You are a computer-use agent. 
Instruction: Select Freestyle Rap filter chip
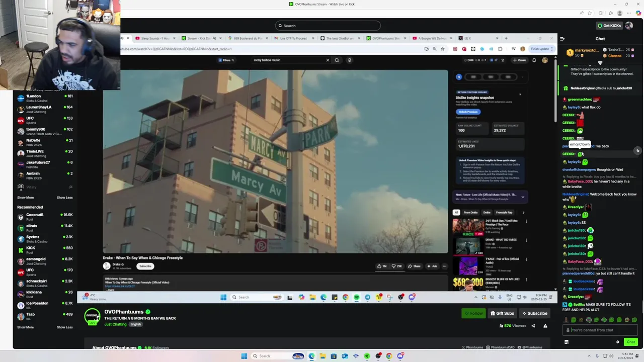(504, 213)
